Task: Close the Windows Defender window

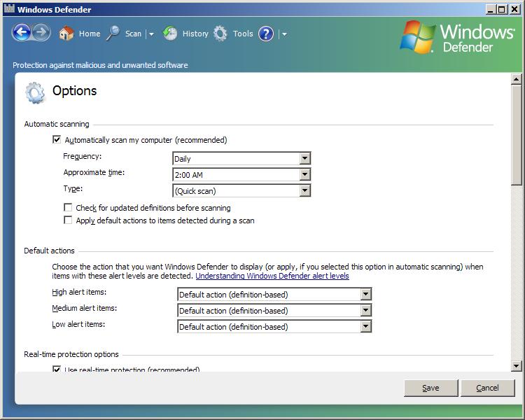Action: click(514, 9)
